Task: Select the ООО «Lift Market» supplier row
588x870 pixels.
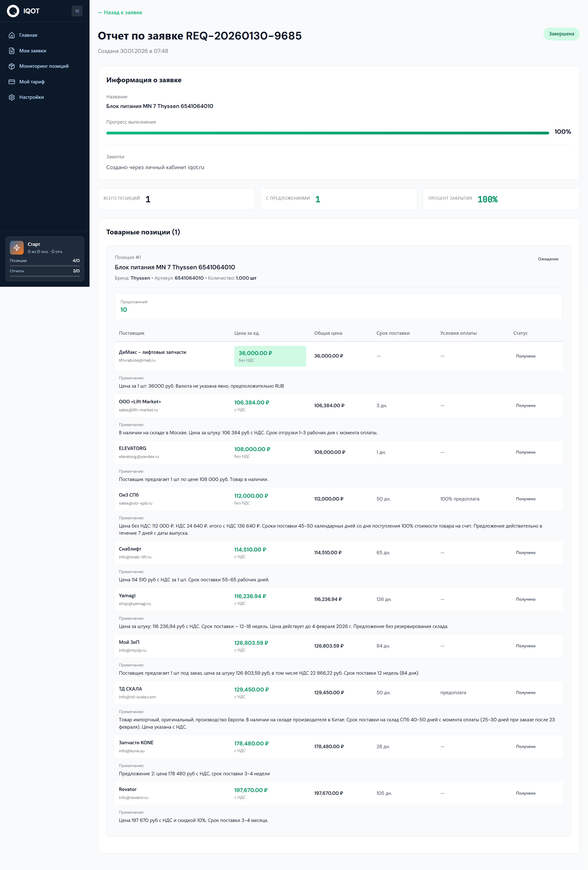Action: (140, 402)
